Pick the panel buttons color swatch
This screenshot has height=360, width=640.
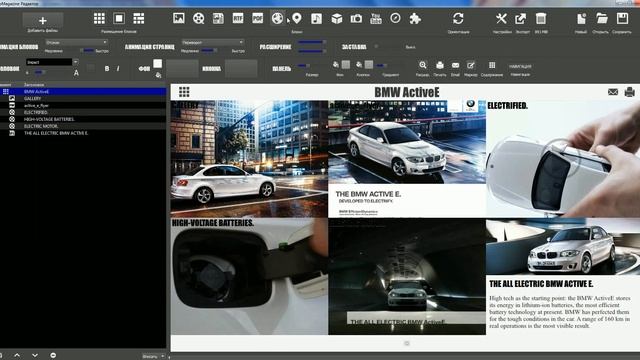[369, 64]
